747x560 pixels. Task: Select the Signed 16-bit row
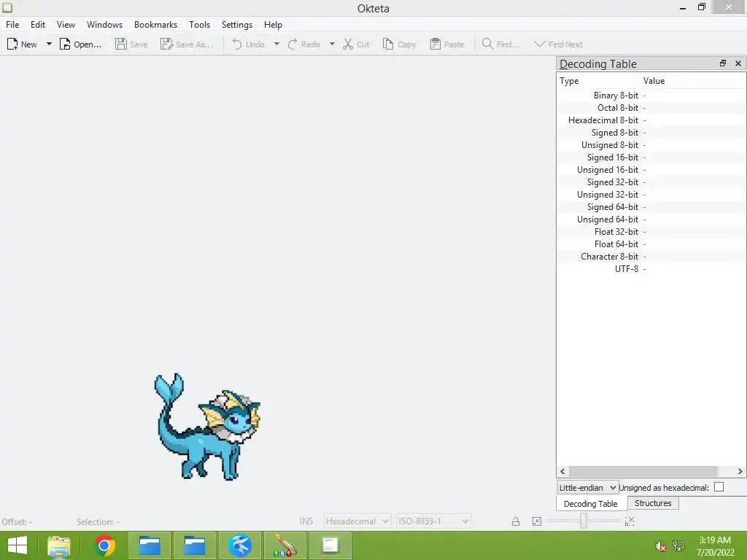click(651, 157)
